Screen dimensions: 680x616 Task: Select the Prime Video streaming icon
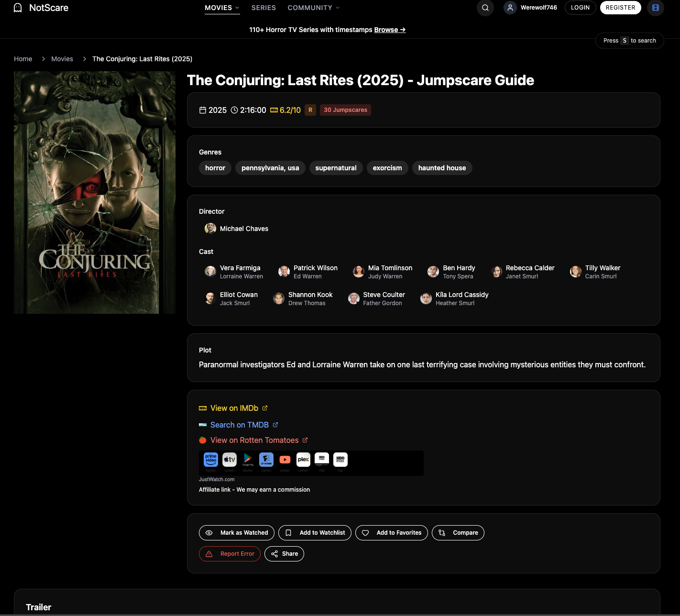210,460
